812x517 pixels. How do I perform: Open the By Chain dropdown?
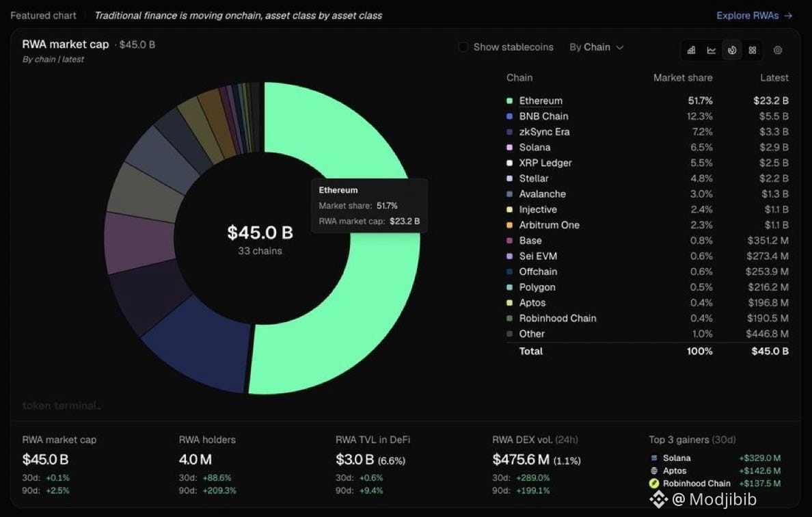coord(596,47)
